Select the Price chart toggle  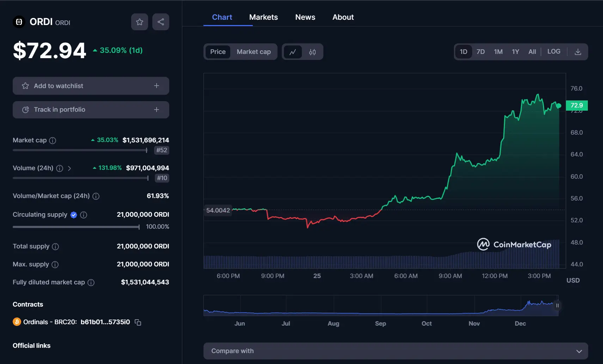click(218, 52)
